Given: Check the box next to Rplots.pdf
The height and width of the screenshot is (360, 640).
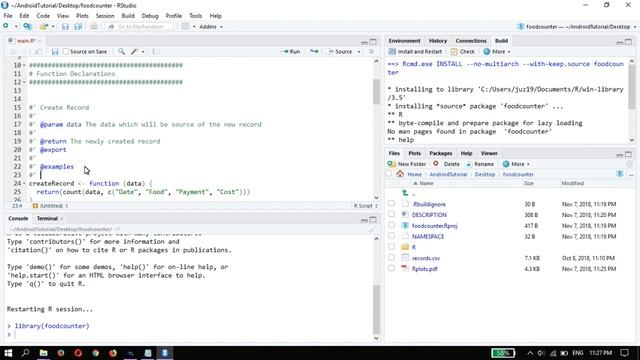Looking at the screenshot, I should (391, 268).
